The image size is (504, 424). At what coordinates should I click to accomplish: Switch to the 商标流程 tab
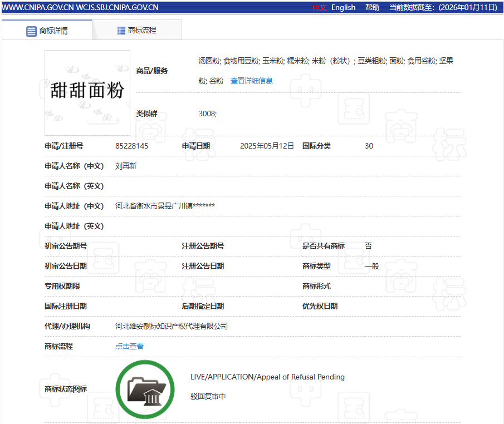point(137,31)
